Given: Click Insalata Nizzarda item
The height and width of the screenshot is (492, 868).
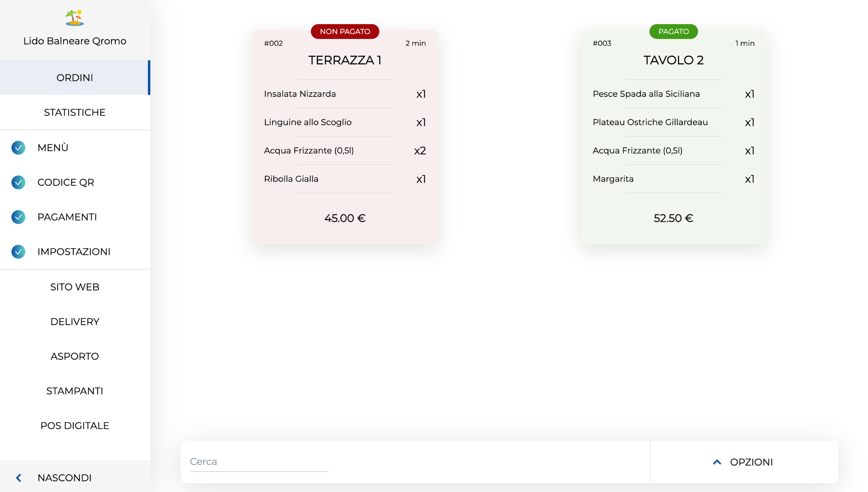Looking at the screenshot, I should [x=300, y=94].
